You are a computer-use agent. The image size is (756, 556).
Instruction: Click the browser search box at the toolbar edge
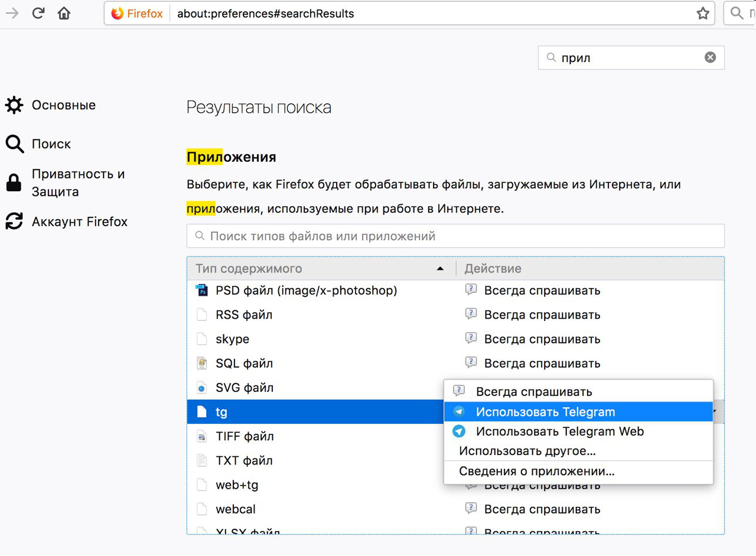point(740,13)
